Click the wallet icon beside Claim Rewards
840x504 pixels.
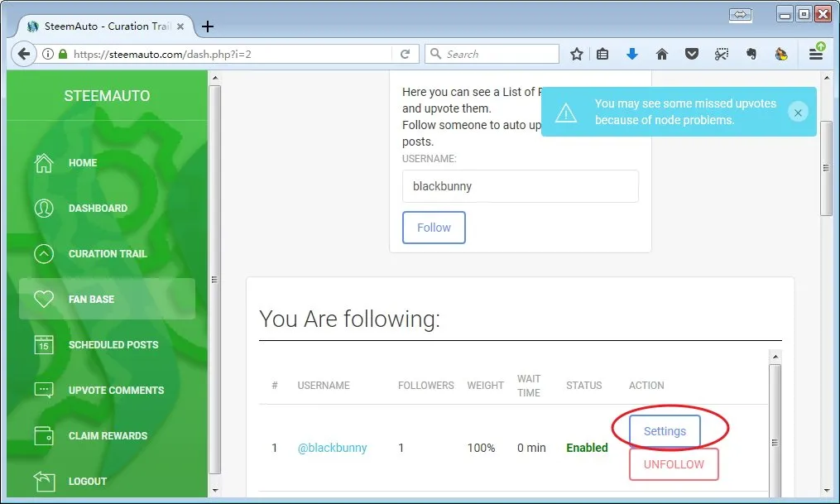44,436
